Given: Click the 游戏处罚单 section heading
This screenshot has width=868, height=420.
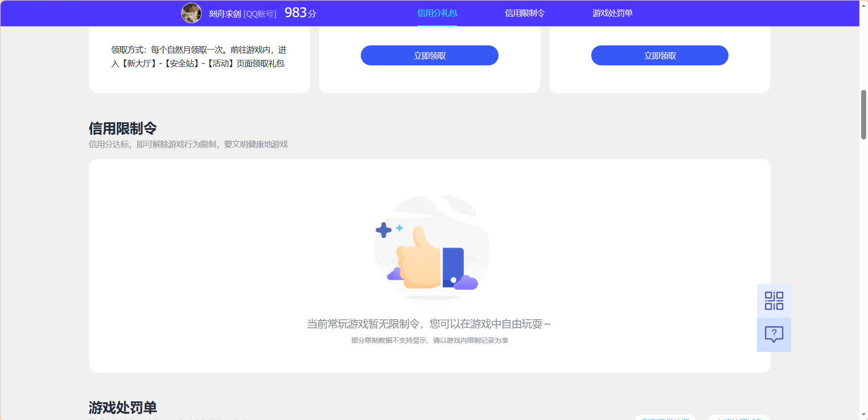Looking at the screenshot, I should point(122,407).
